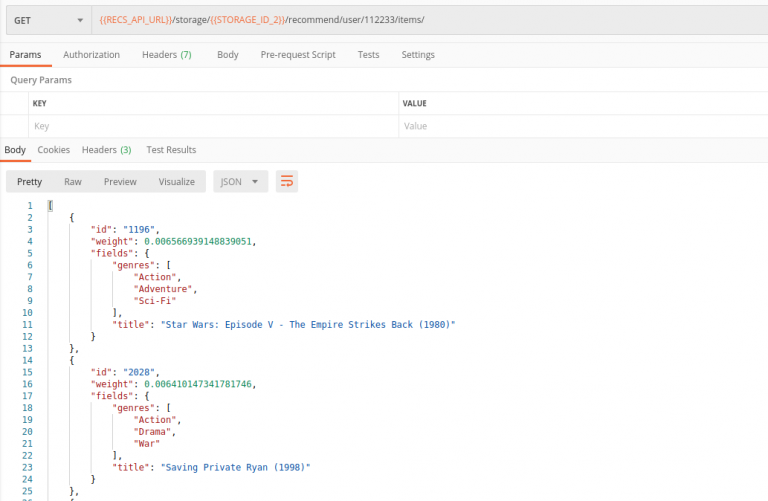Open the Test Results tab
The width and height of the screenshot is (768, 501).
point(171,150)
